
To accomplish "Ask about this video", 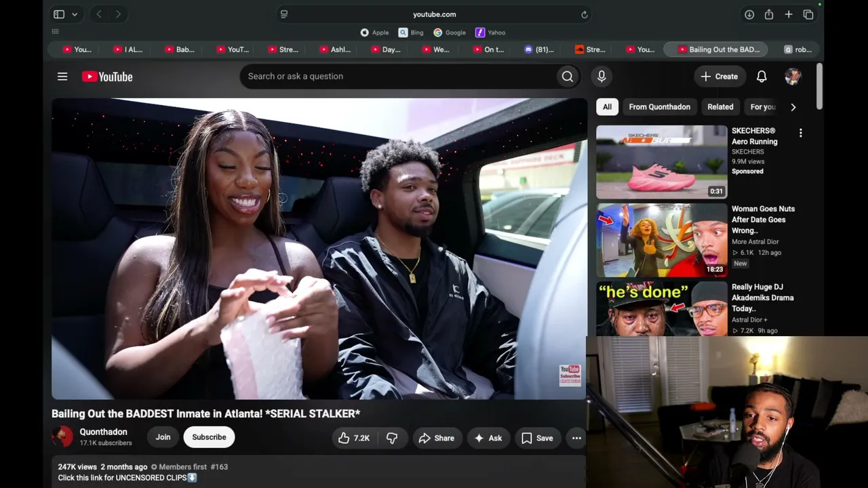I will pos(488,438).
